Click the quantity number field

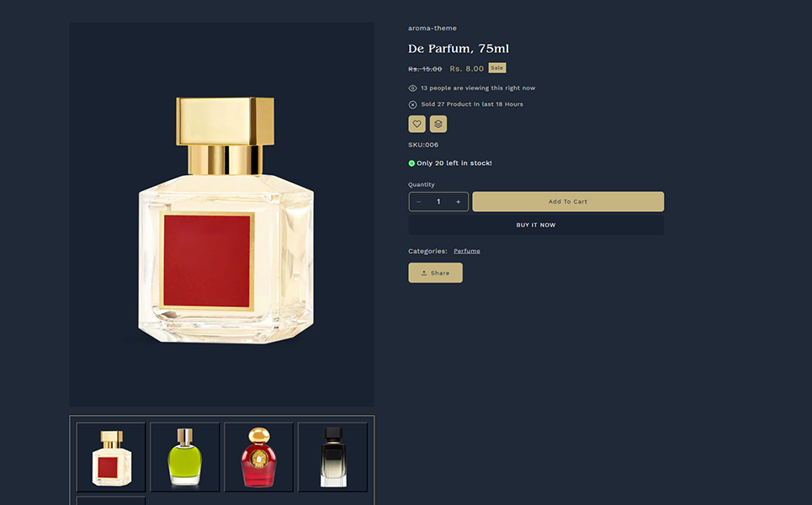[438, 201]
